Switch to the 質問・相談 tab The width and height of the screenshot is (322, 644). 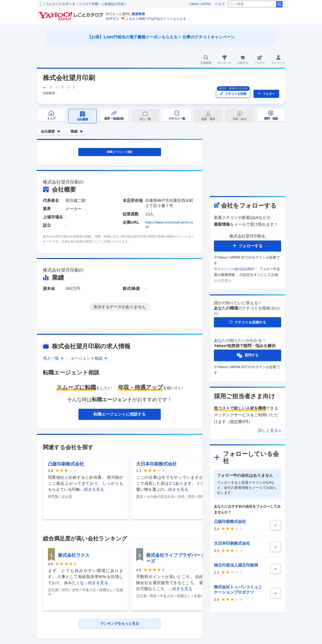click(271, 115)
